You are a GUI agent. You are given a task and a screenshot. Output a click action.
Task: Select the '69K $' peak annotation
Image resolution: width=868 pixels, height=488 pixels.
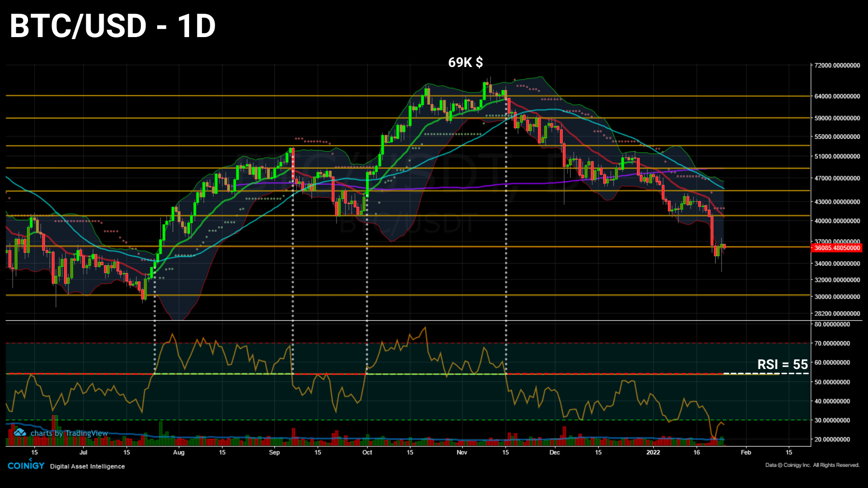pos(466,62)
